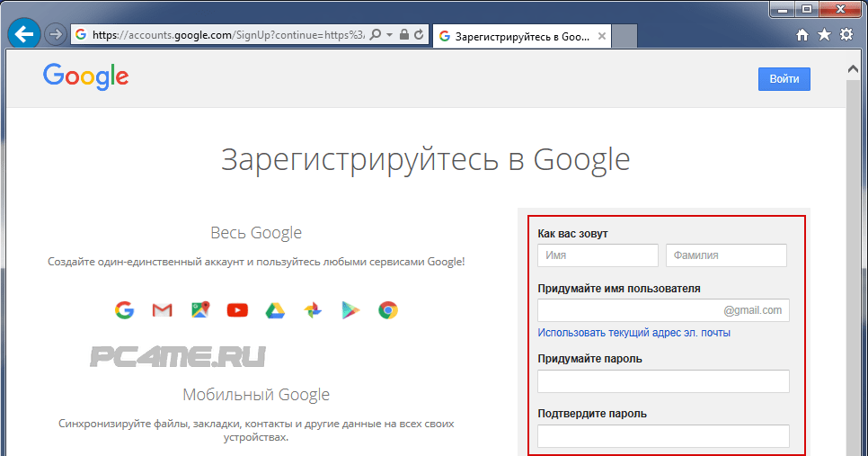868x456 pixels.
Task: Click the Зарегистрируйтесь в Google heading
Action: tap(426, 161)
